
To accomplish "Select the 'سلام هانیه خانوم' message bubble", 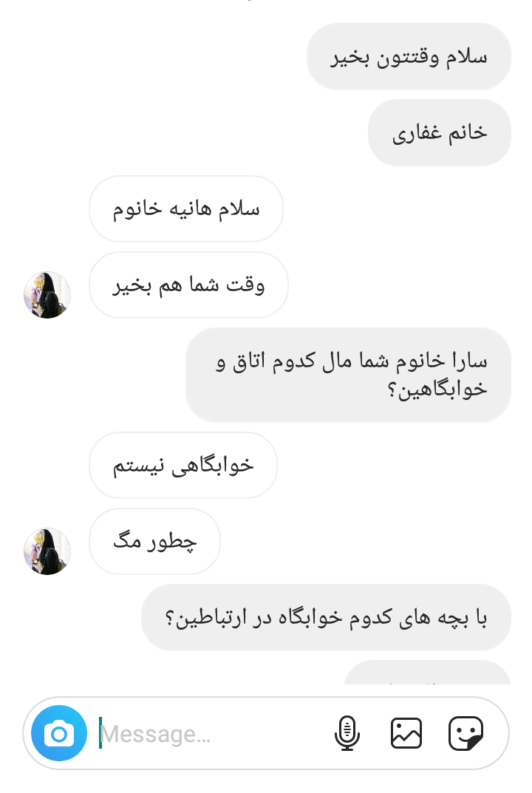I will coord(186,209).
